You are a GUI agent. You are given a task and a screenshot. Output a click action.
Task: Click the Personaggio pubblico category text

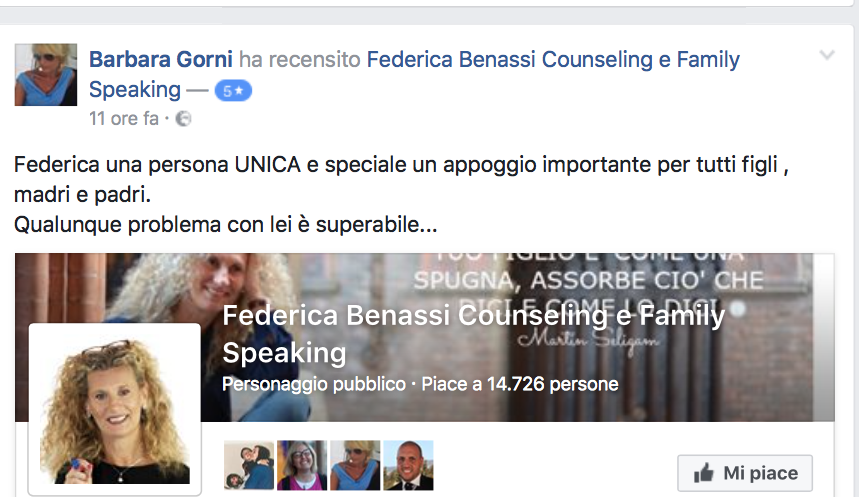point(314,384)
